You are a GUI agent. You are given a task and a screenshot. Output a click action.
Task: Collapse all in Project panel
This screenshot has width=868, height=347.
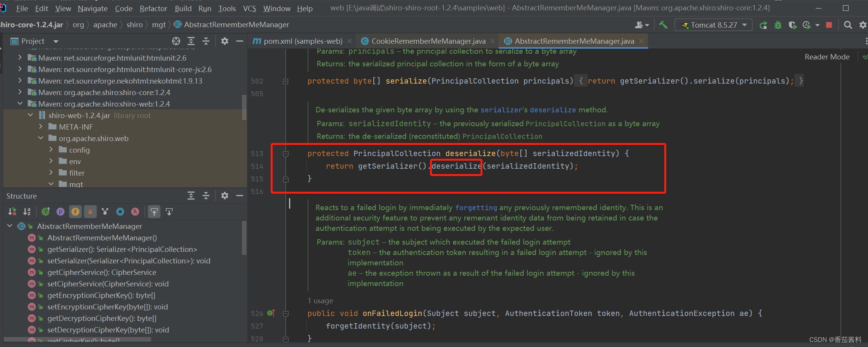206,41
